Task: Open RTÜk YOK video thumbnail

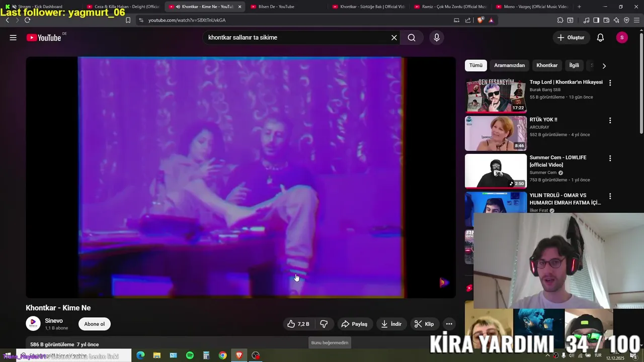Action: 496,133
